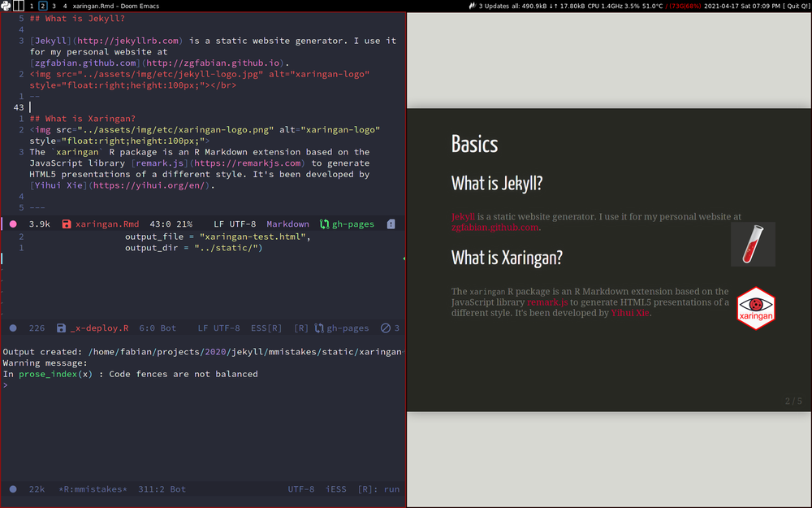This screenshot has height=508, width=812.
Task: Click git branch icon in _x-deploy.R modeline
Action: pos(319,328)
